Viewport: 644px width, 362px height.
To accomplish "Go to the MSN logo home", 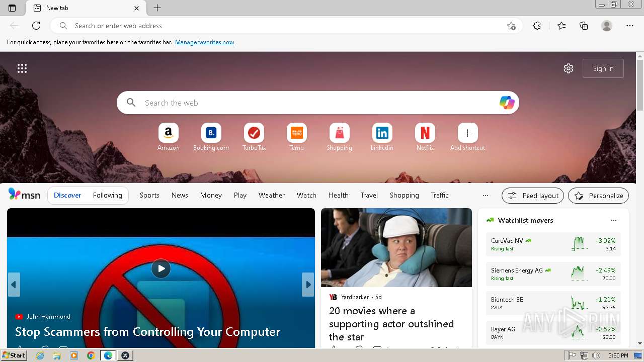I will [x=24, y=195].
